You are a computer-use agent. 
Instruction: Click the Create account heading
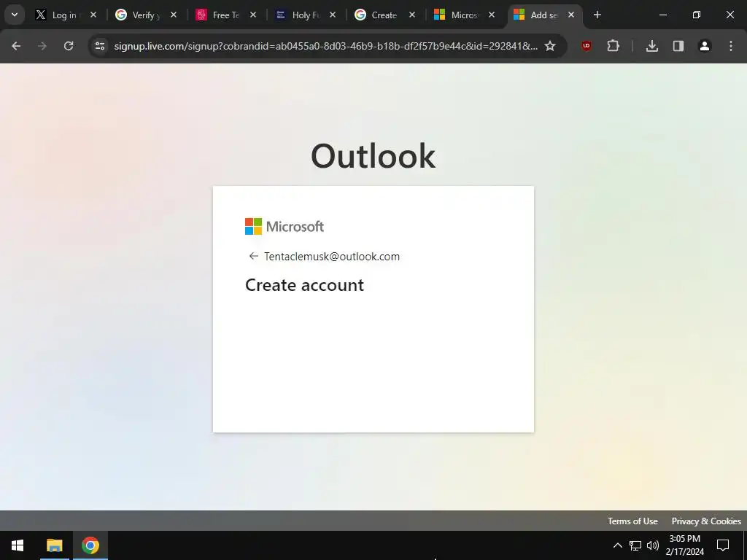[304, 285]
